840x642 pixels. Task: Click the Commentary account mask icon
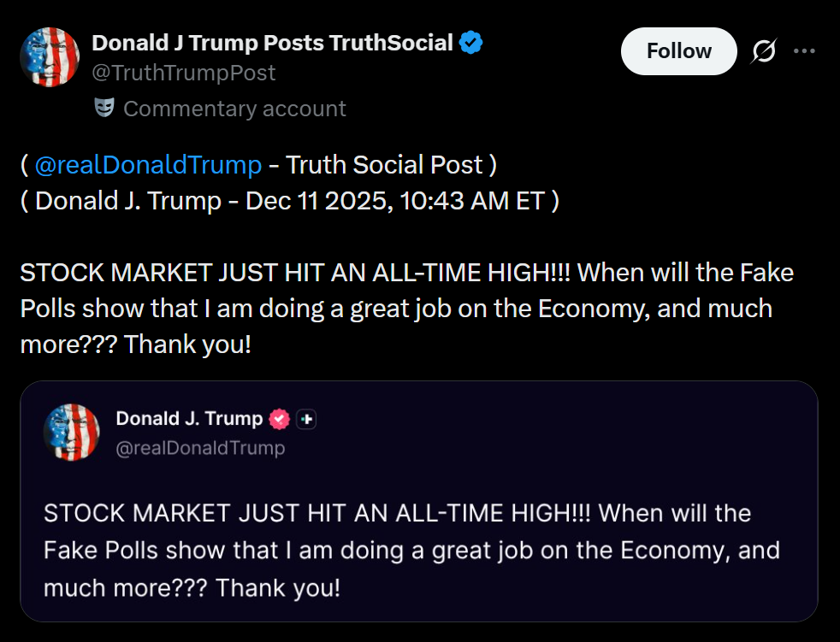click(104, 109)
